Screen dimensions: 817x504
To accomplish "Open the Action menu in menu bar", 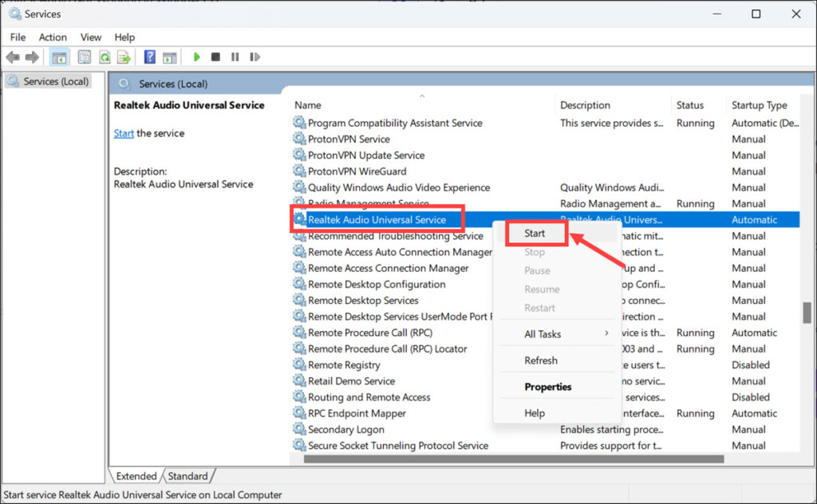I will click(x=53, y=37).
